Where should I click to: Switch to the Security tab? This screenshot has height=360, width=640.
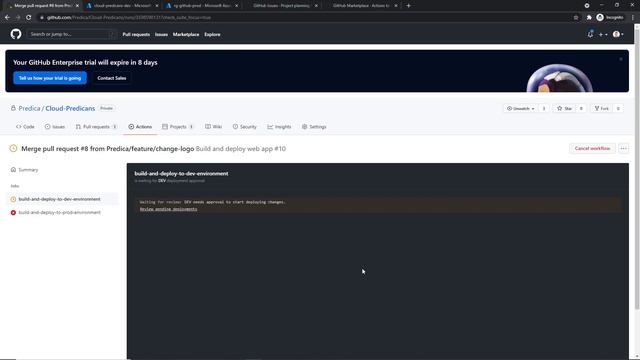tap(244, 127)
